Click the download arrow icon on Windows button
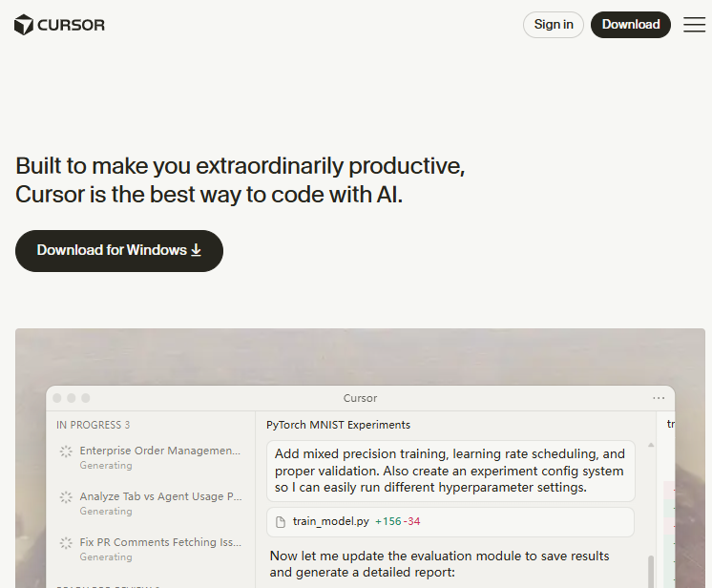The width and height of the screenshot is (712, 588). [x=197, y=250]
